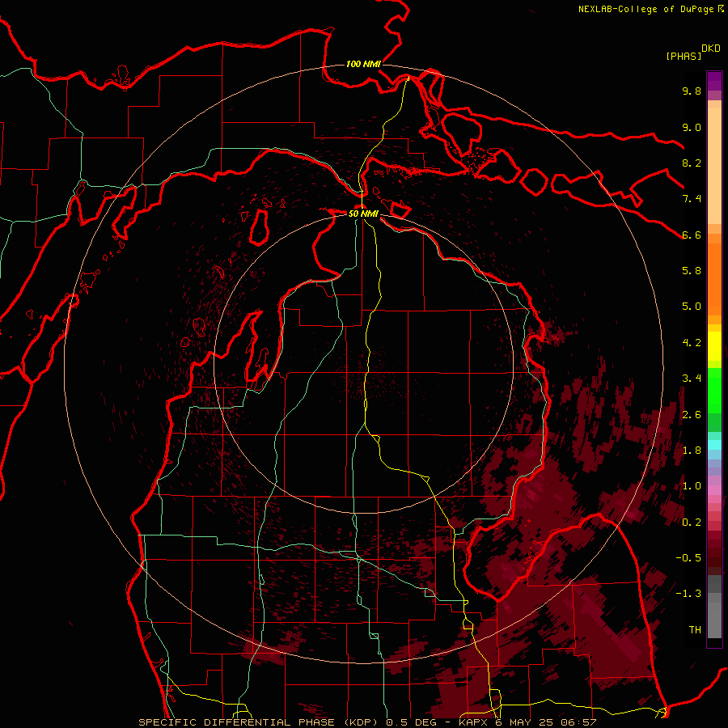Click the purple band atop the color bar
Viewport: 728px width, 728px height.
point(714,81)
